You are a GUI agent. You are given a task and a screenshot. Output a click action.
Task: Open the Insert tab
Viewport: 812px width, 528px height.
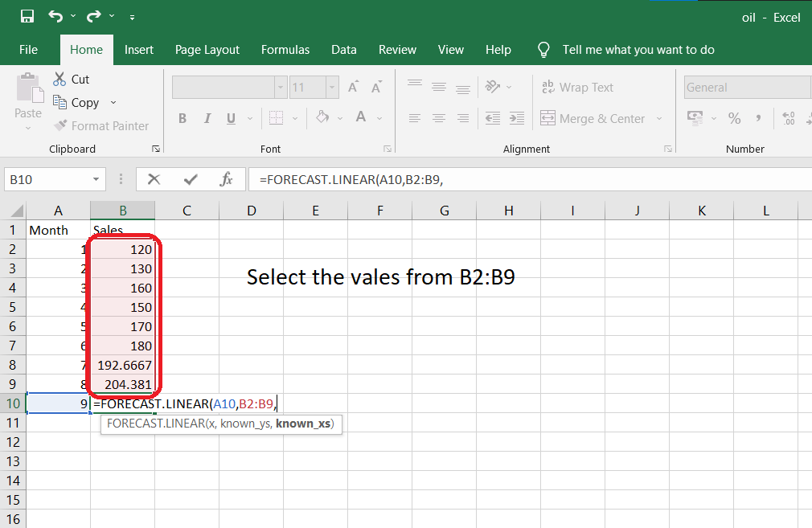(139, 49)
